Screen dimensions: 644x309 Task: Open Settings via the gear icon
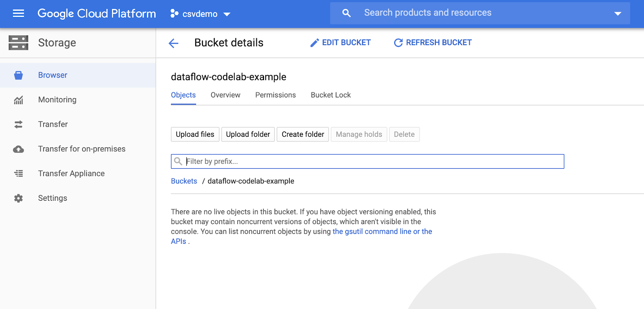tap(19, 198)
